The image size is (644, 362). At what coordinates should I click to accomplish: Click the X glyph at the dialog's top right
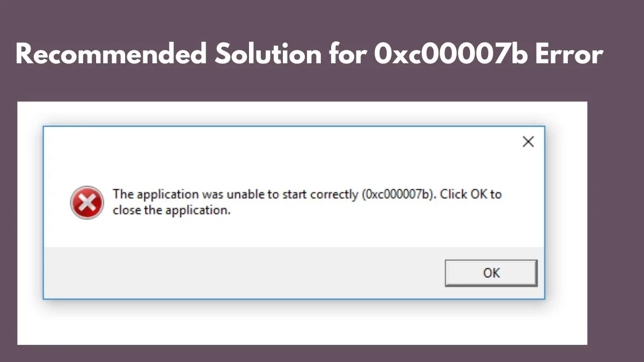click(528, 141)
